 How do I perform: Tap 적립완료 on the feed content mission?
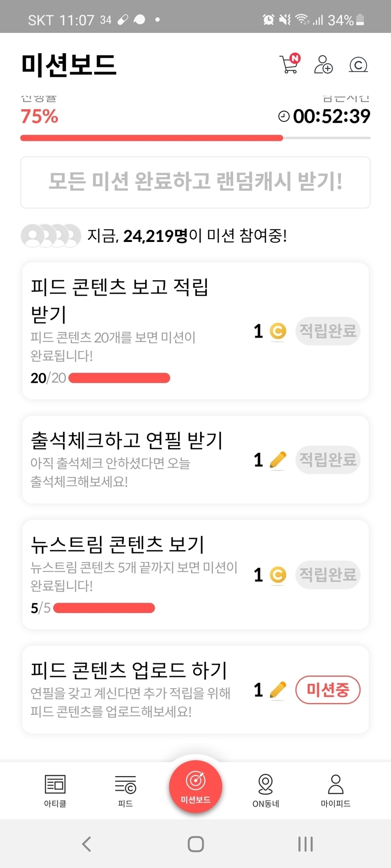click(328, 331)
